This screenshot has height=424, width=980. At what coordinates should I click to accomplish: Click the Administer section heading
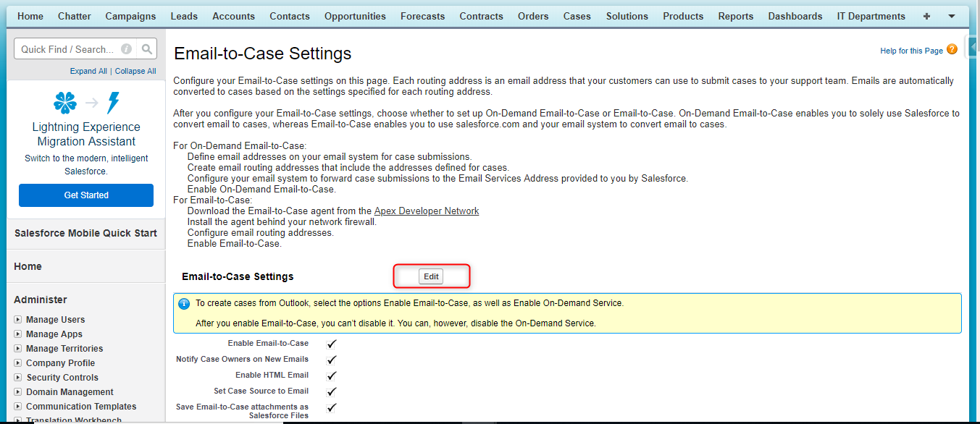click(x=41, y=300)
